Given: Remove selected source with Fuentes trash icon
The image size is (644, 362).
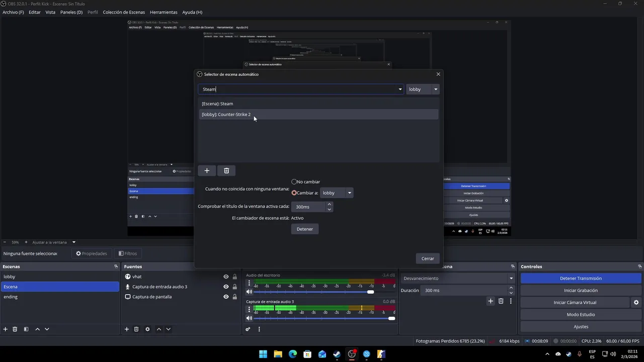Looking at the screenshot, I should pyautogui.click(x=136, y=329).
